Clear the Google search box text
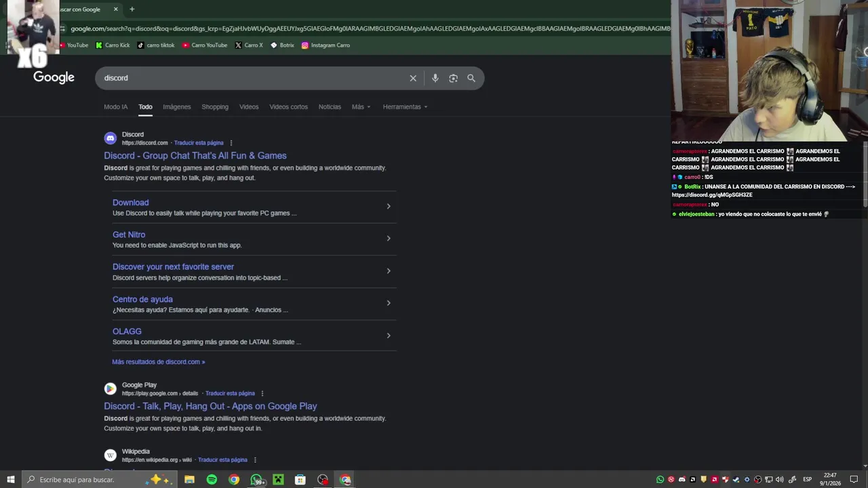This screenshot has width=868, height=488. tap(413, 78)
